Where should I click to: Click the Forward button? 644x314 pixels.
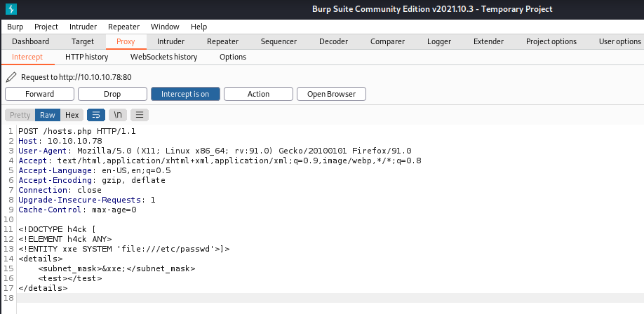coord(39,94)
